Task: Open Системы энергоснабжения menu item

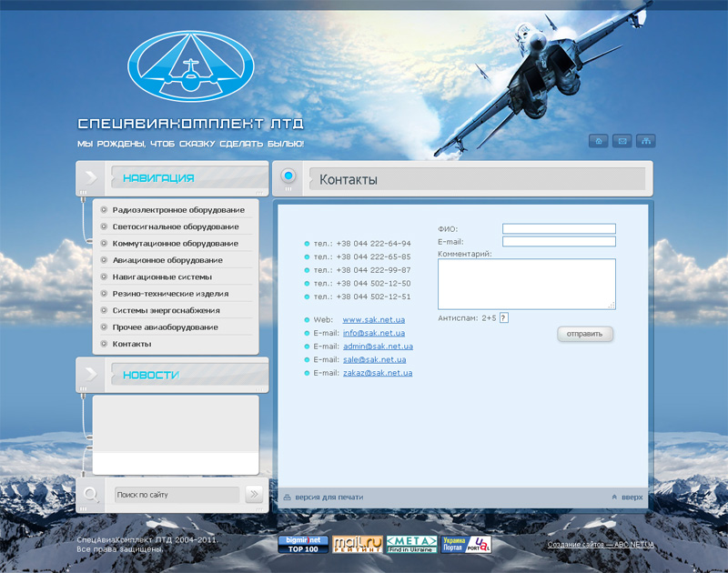Action: tap(165, 310)
